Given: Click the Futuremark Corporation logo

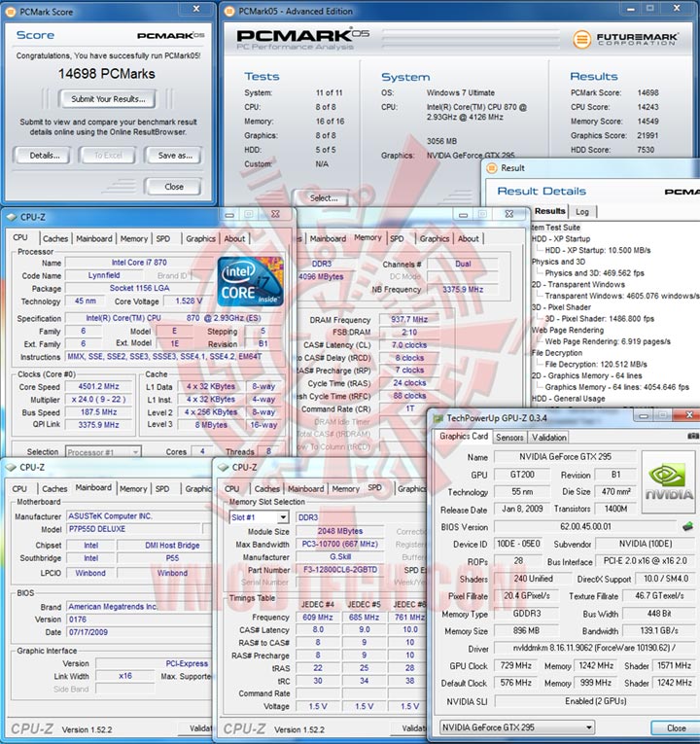Looking at the screenshot, I should pos(626,39).
